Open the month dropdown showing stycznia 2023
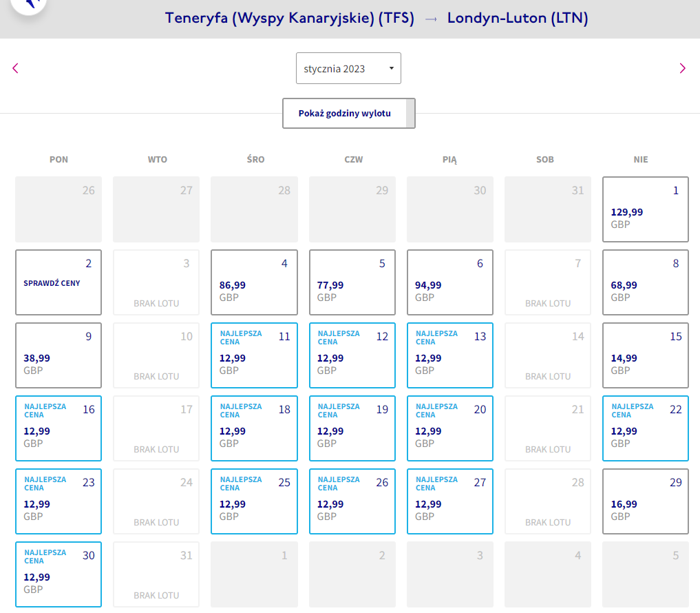Viewport: 700px width, 613px height. (348, 68)
